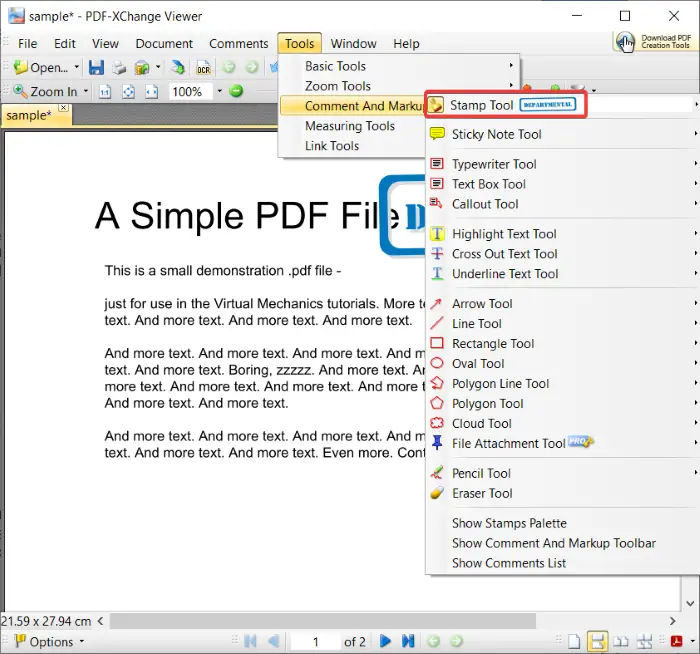Image resolution: width=700 pixels, height=654 pixels.
Task: Open dropdown beside red PDF icon
Action: pyautogui.click(x=692, y=642)
